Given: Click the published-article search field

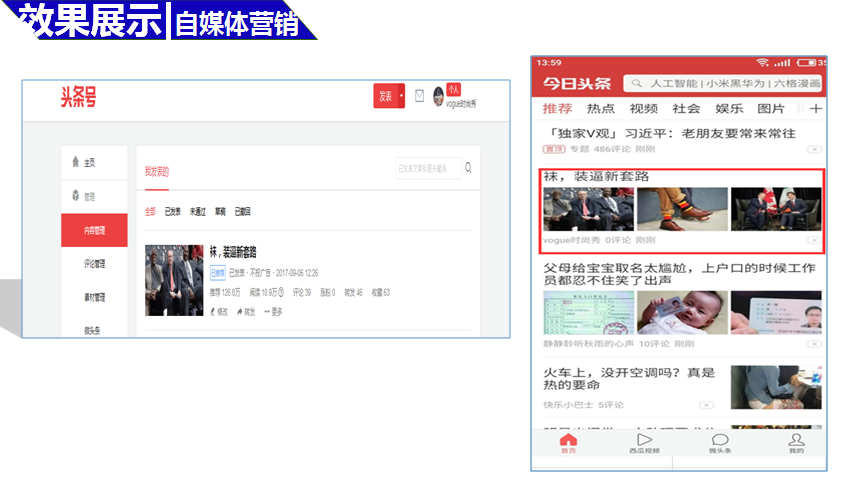Looking at the screenshot, I should tap(428, 169).
